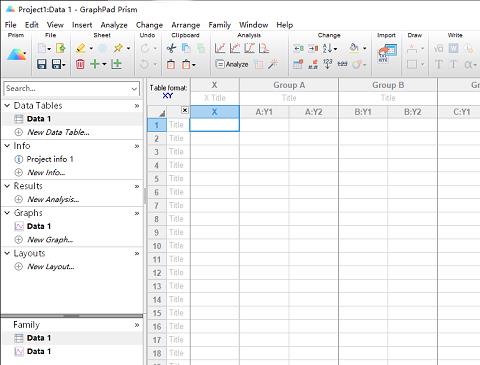Click the Group B column header
This screenshot has width=480, height=365.
388,85
